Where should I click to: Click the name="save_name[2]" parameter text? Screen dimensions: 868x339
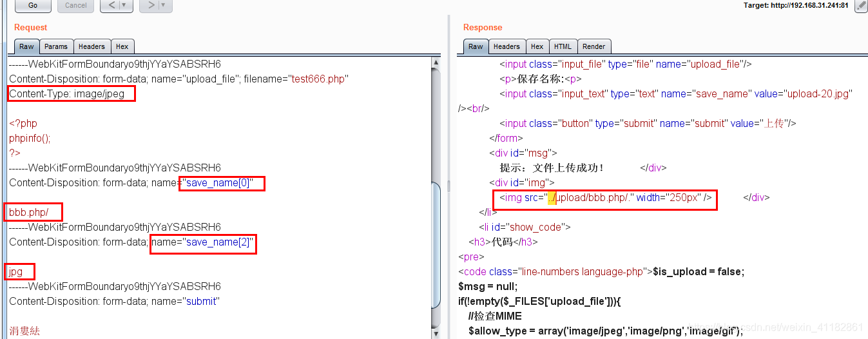202,242
